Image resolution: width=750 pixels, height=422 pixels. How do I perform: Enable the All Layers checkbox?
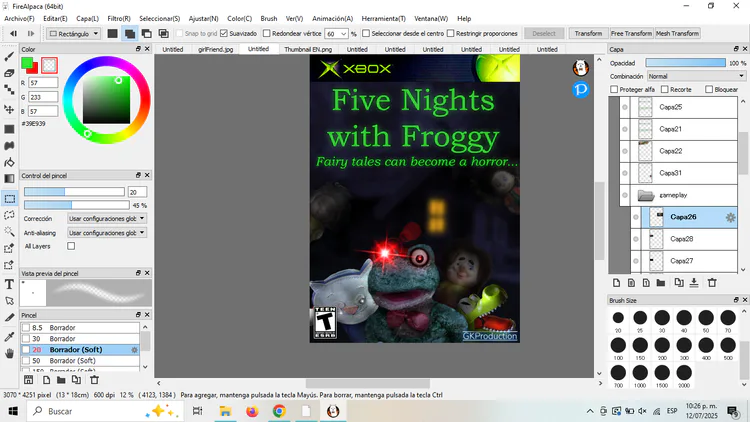(71, 246)
